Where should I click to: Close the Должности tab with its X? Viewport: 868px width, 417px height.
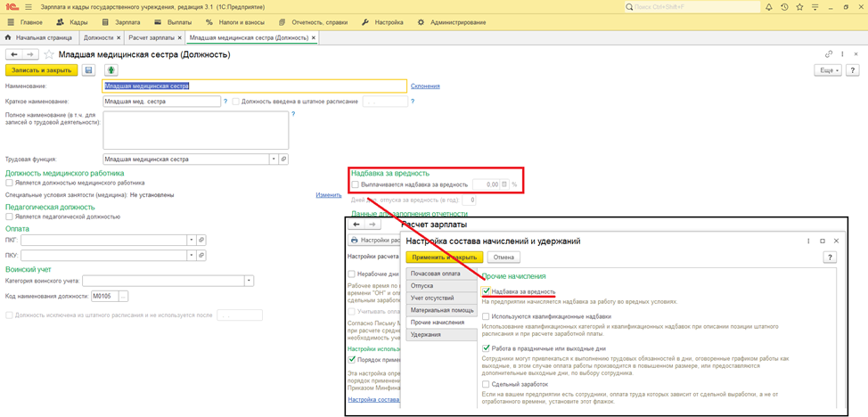pyautogui.click(x=119, y=37)
